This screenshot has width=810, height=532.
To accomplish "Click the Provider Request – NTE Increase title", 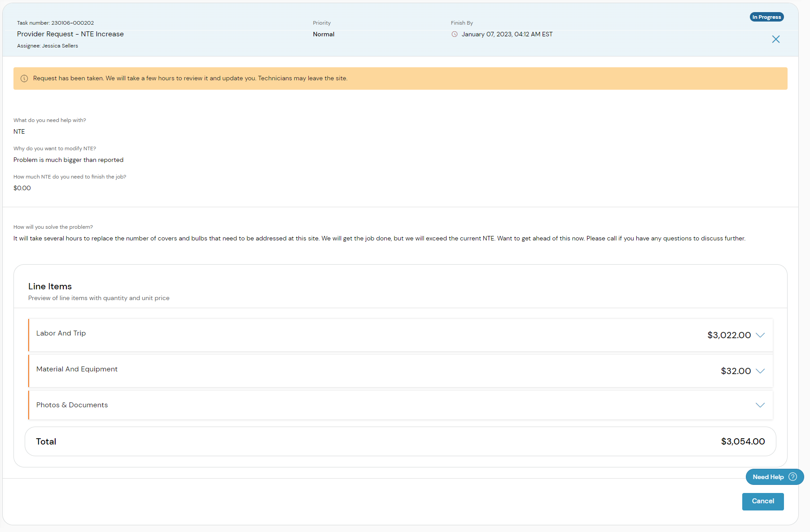I will coord(70,34).
